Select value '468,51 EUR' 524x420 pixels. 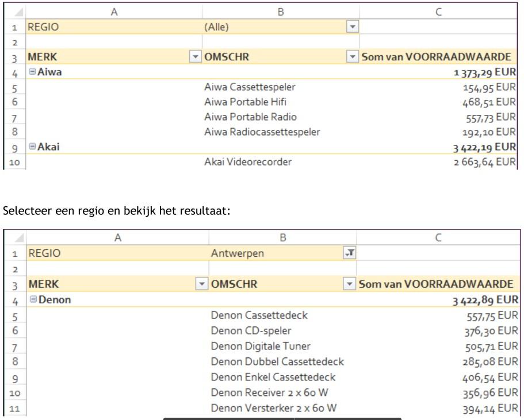click(x=489, y=102)
